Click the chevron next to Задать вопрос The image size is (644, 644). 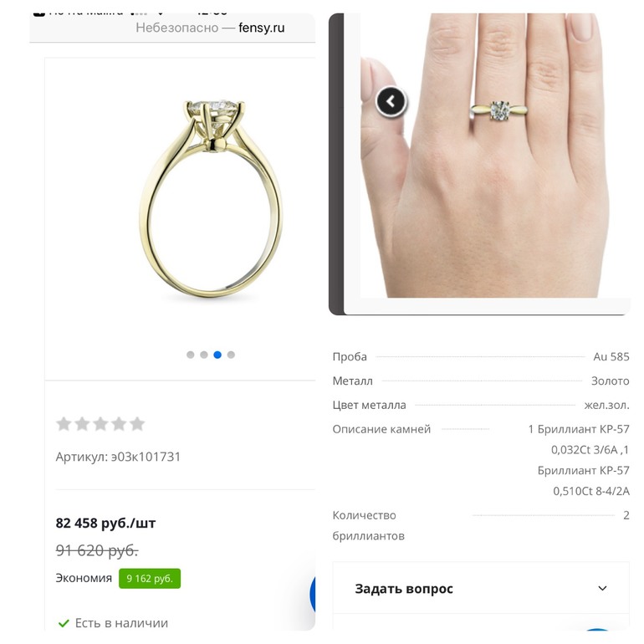click(602, 588)
